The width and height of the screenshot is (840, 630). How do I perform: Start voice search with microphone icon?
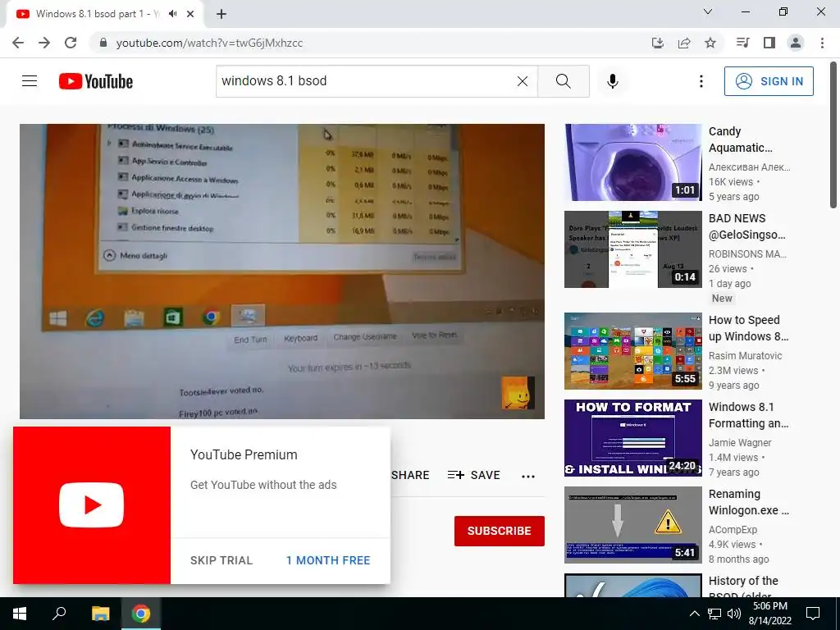coord(613,81)
